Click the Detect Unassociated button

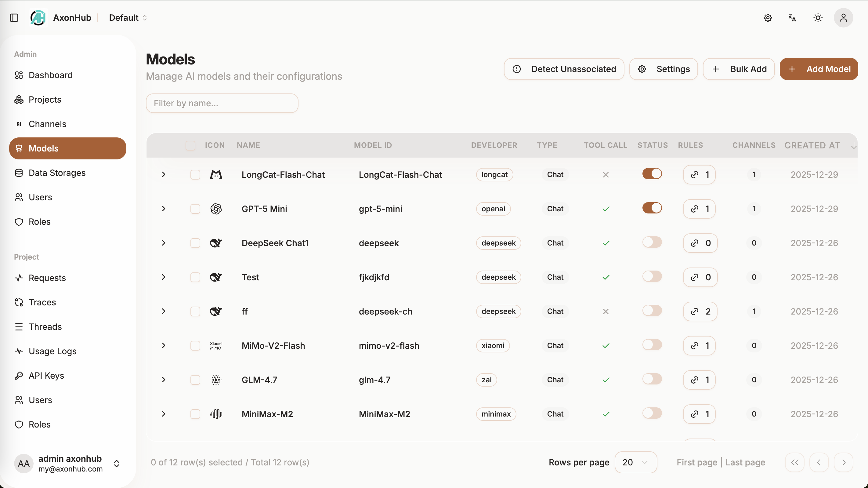(564, 69)
